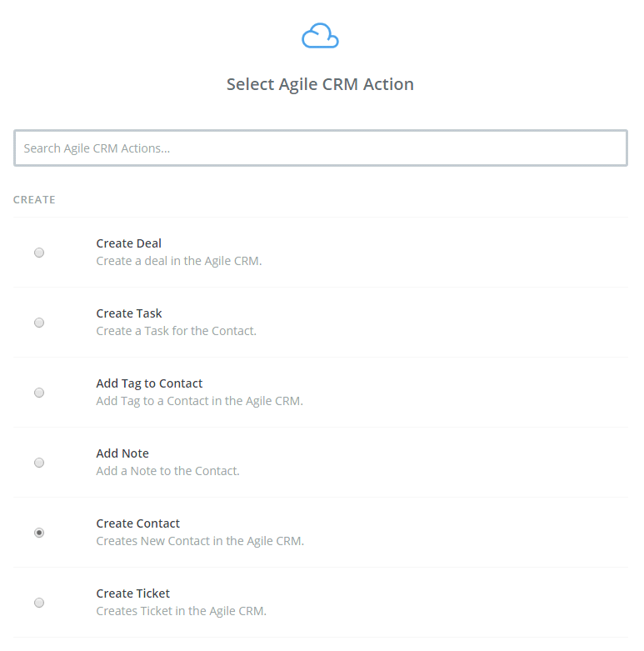The image size is (644, 651).
Task: Click the 'Create a Task for the Contact' description
Action: tap(177, 331)
